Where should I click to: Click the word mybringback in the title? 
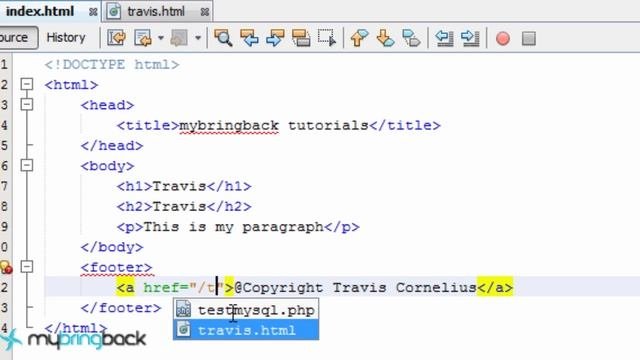coord(229,125)
